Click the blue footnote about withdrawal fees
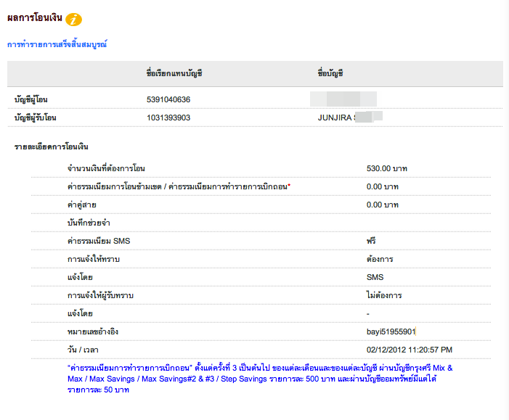 click(x=260, y=379)
